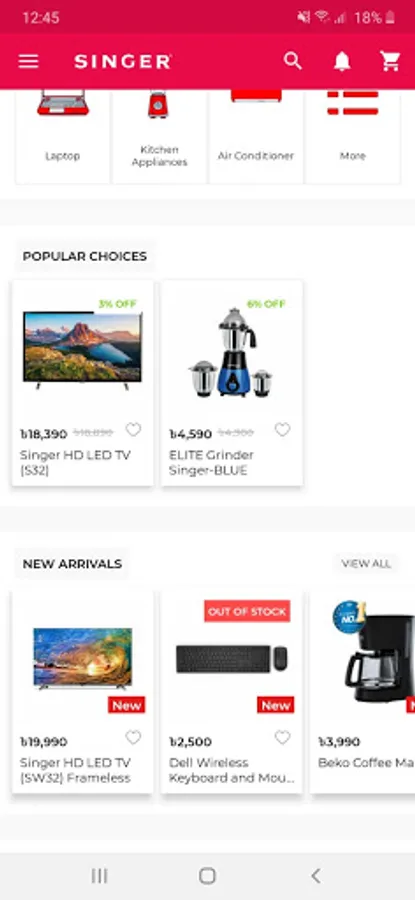Image resolution: width=415 pixels, height=900 pixels.
Task: Favorite the Singer HD LED TV (S32)
Action: pyautogui.click(x=133, y=430)
